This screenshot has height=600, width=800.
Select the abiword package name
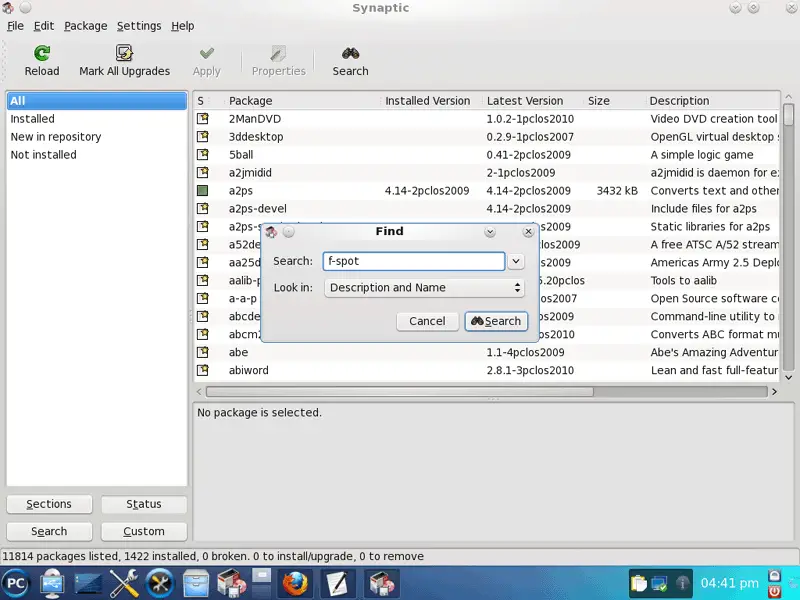pos(248,370)
